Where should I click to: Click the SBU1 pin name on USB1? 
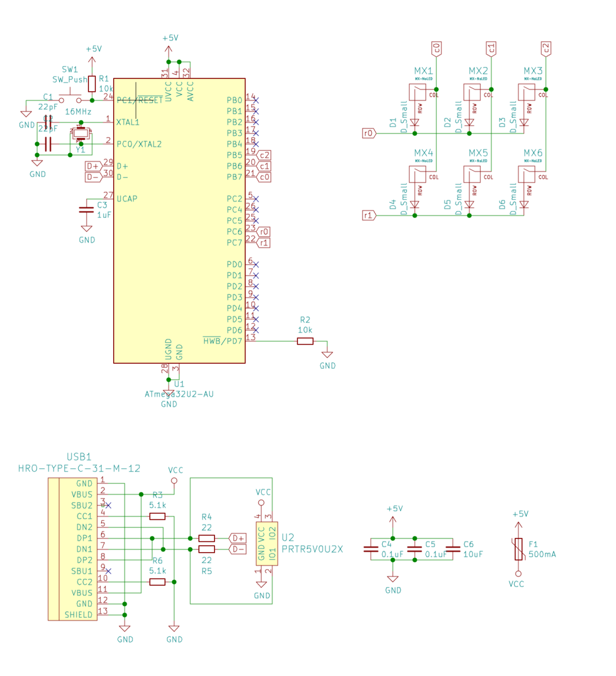point(82,571)
